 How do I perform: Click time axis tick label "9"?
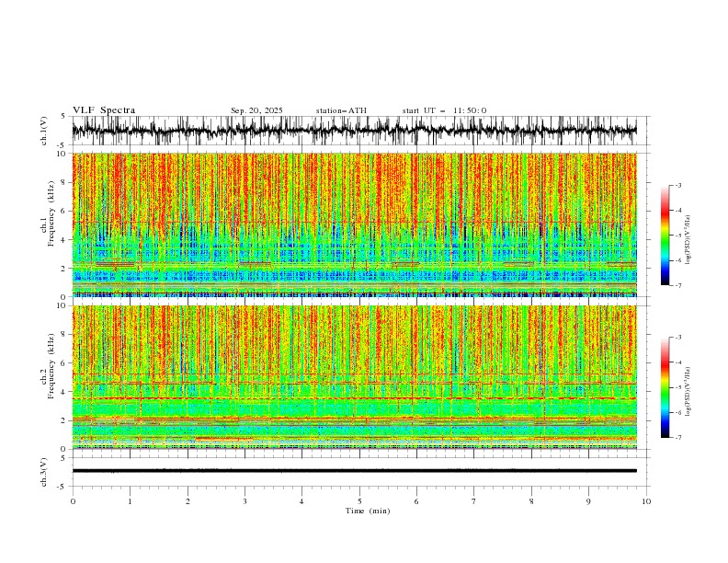pyautogui.click(x=588, y=501)
